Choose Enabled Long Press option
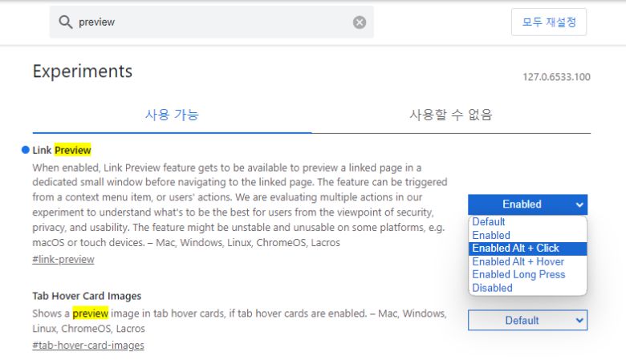The width and height of the screenshot is (626, 364). tap(518, 274)
